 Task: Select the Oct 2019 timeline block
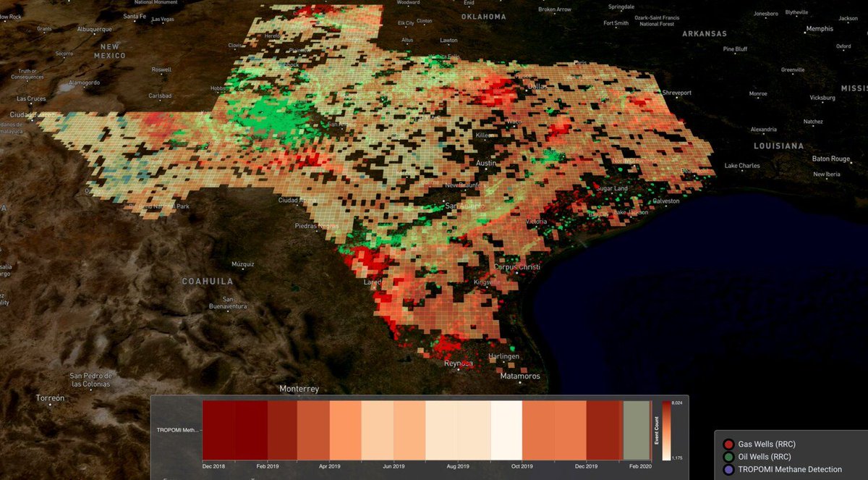(538, 431)
